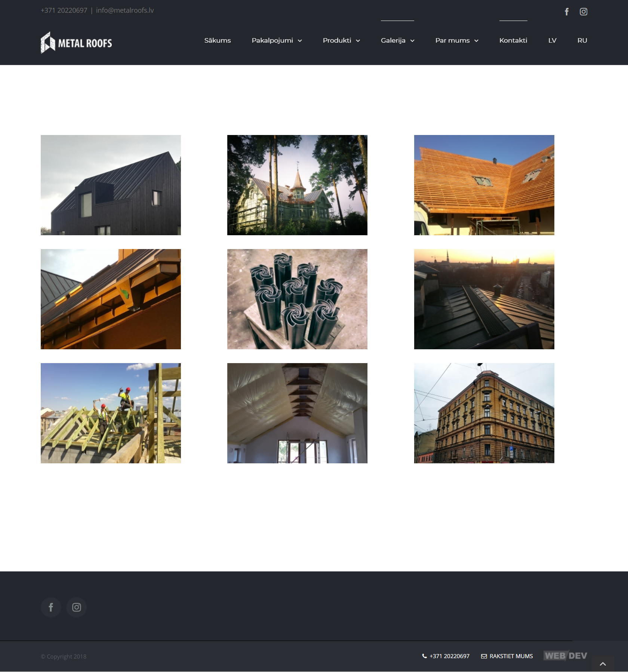Click the Metal Roofs logo
The width and height of the screenshot is (628, 672).
[x=76, y=43]
